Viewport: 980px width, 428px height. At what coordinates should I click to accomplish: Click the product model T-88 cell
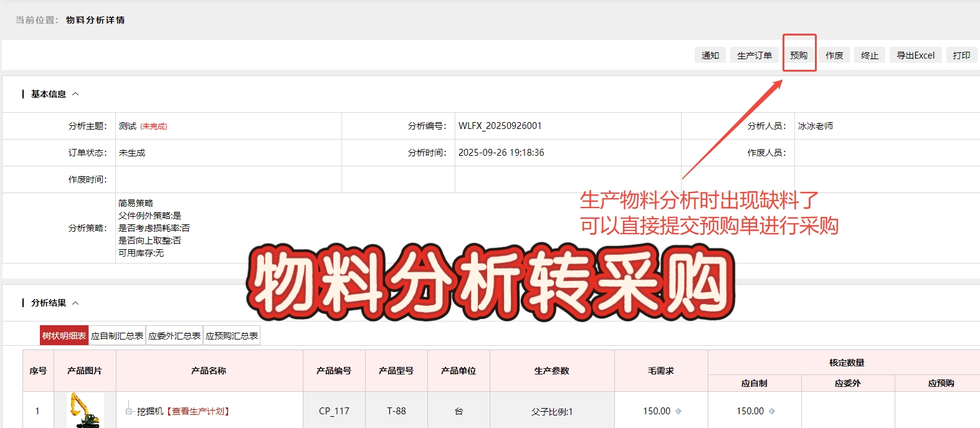[396, 411]
